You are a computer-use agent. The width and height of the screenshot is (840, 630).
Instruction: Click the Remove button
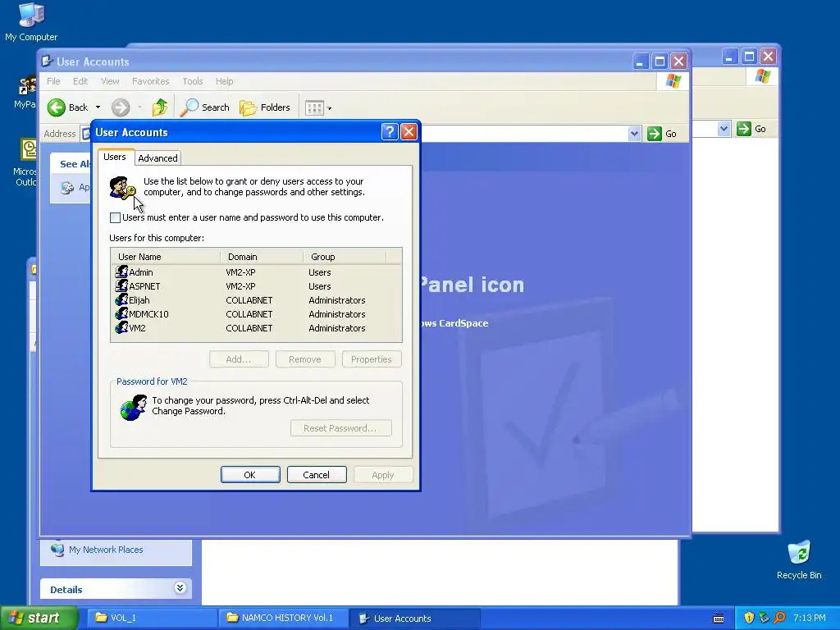[305, 359]
